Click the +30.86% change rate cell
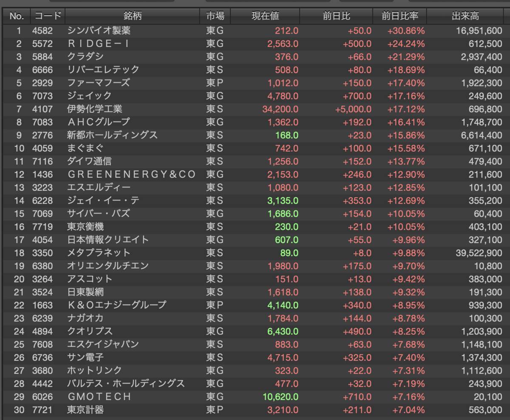Image resolution: width=510 pixels, height=420 pixels. (x=406, y=31)
